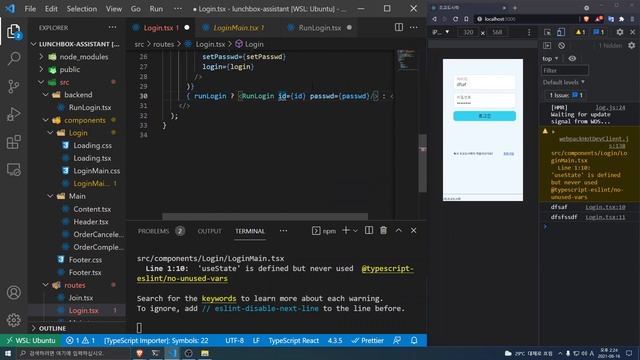Kill terminal with trash icon
The width and height of the screenshot is (640, 360).
[x=383, y=231]
